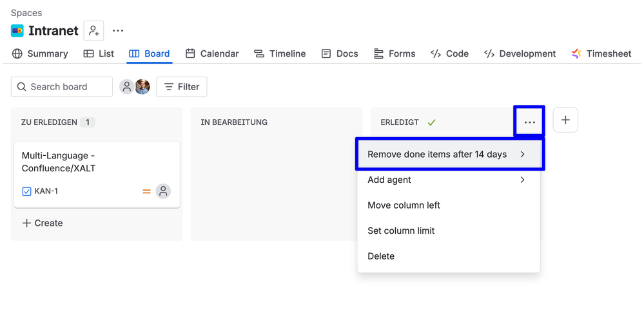Choose Set column limit

click(449, 231)
